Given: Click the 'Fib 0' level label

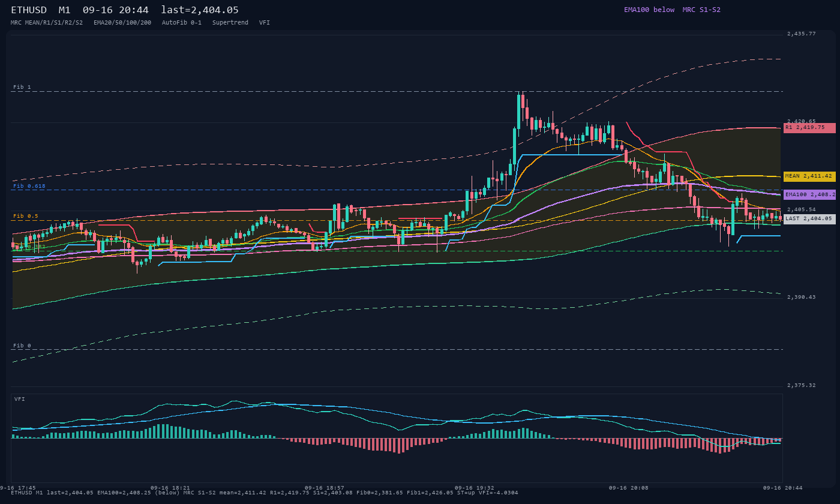Looking at the screenshot, I should tap(22, 346).
